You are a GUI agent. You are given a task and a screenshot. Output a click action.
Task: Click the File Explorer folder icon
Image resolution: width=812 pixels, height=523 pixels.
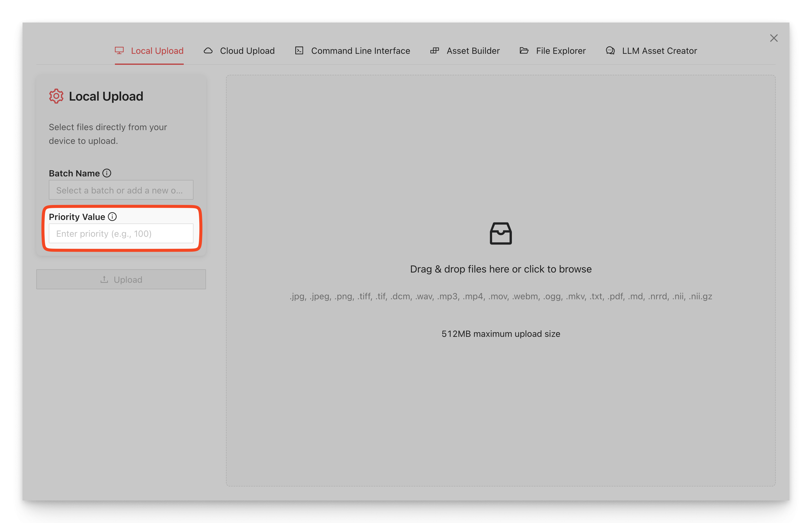[x=524, y=51]
